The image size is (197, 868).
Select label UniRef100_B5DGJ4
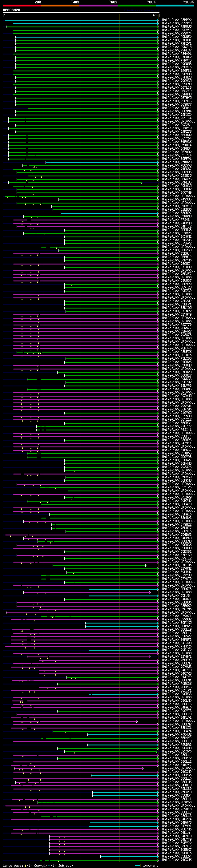pyautogui.click(x=176, y=253)
